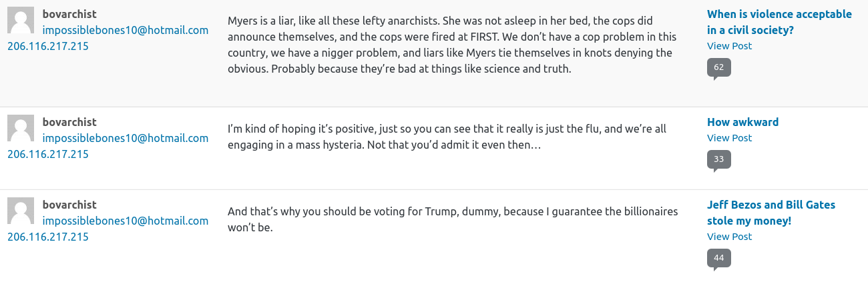Open the comment bubble showing 44 comments
Screen dimensions: 868x284
[x=718, y=258]
